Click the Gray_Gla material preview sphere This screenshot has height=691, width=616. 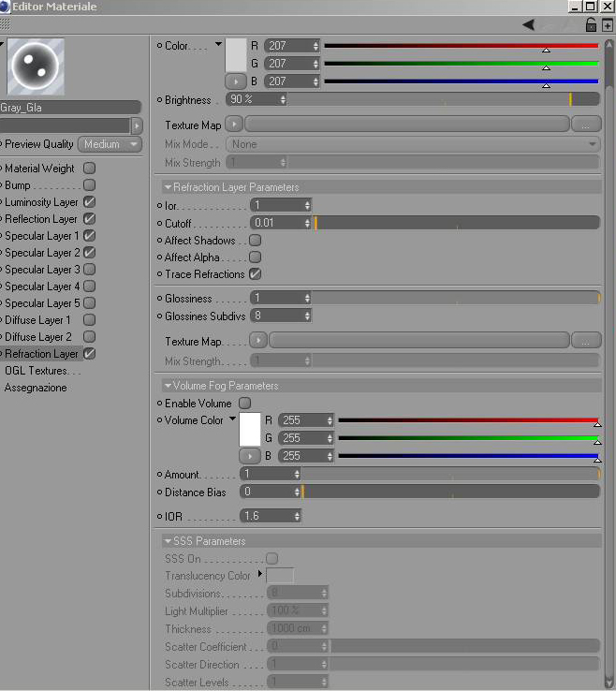(36, 66)
